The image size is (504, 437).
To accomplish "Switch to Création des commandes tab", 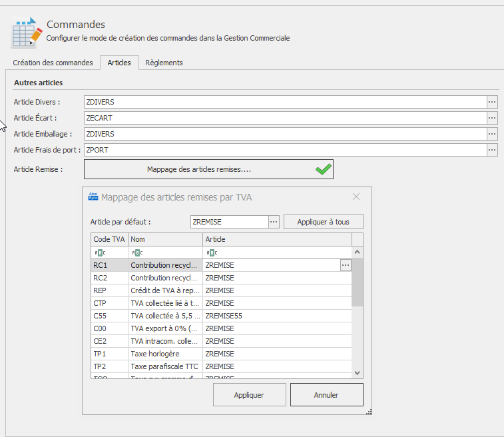I will 53,63.
